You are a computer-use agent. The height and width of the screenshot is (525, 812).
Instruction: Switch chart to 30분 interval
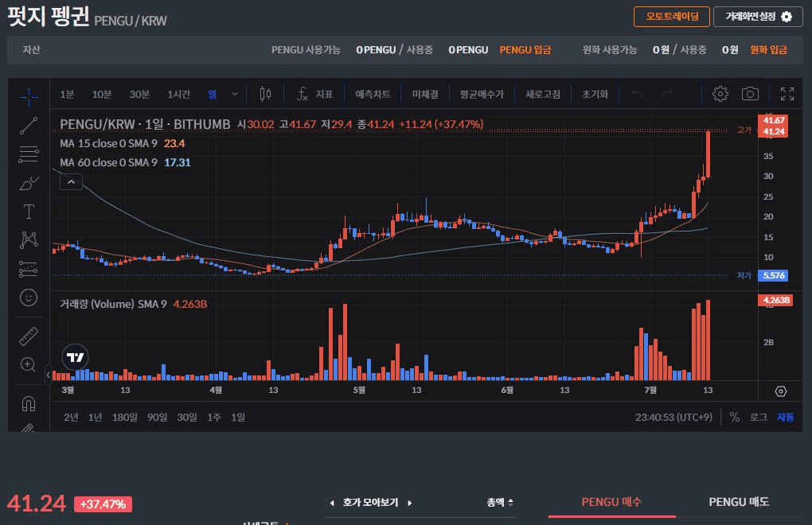point(139,94)
